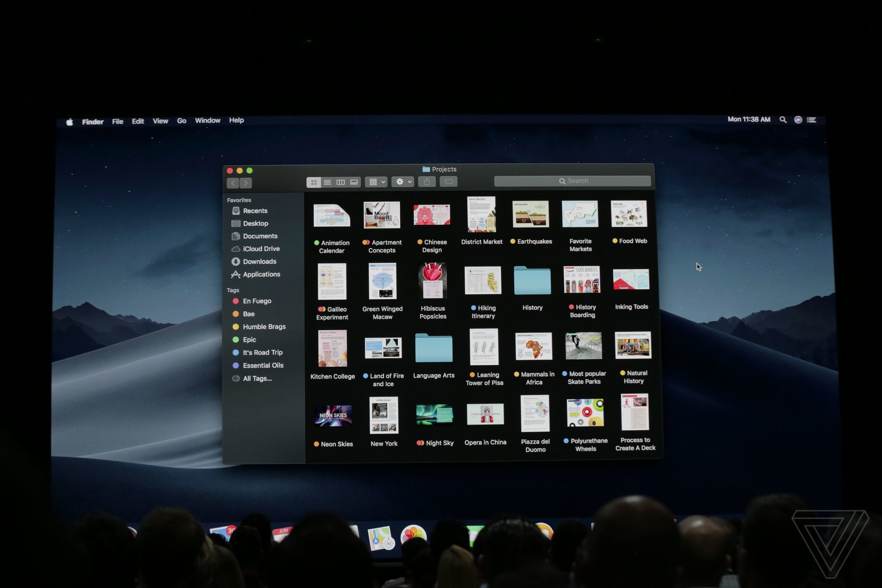Click the Action gear button in toolbar
The image size is (882, 588).
(399, 181)
